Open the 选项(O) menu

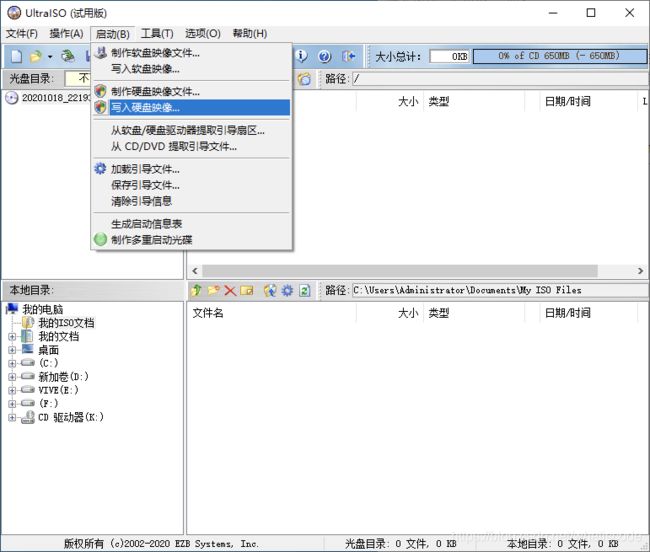pyautogui.click(x=203, y=34)
